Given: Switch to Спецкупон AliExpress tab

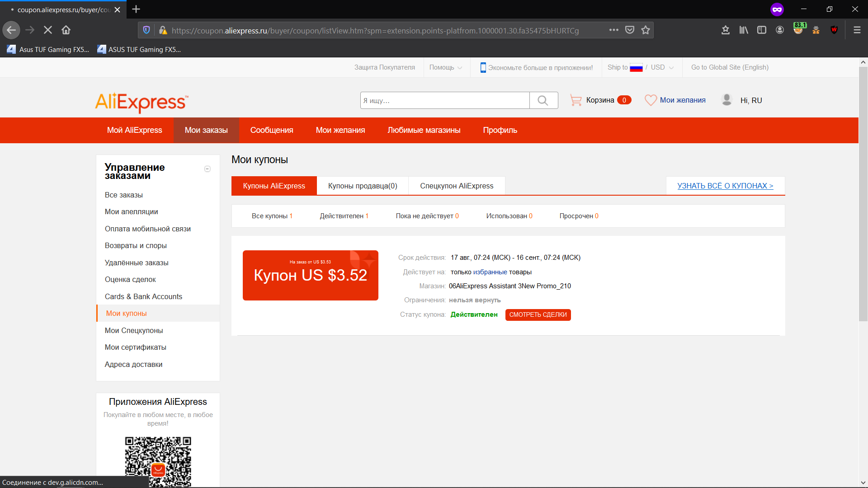Looking at the screenshot, I should 457,186.
